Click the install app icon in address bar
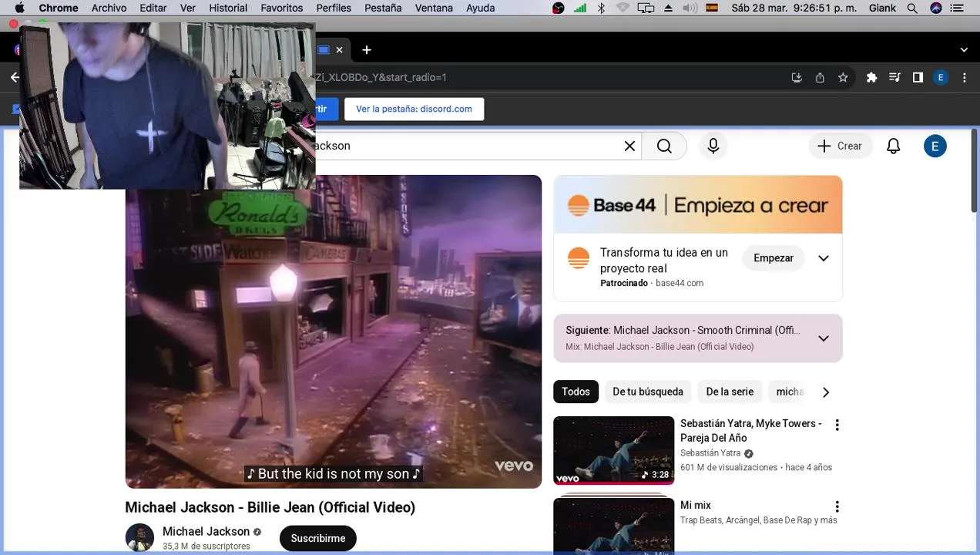This screenshot has width=980, height=555. (x=797, y=77)
